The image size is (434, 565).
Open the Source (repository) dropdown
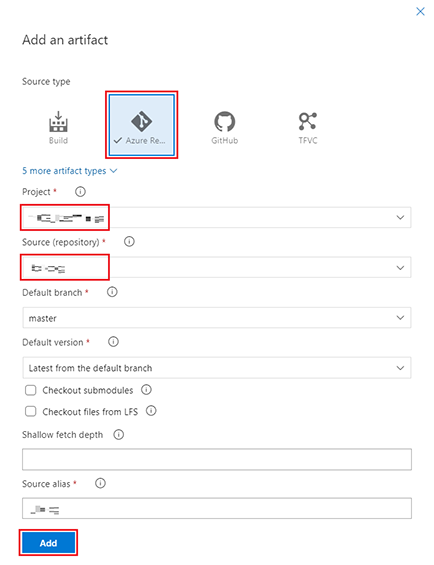217,267
